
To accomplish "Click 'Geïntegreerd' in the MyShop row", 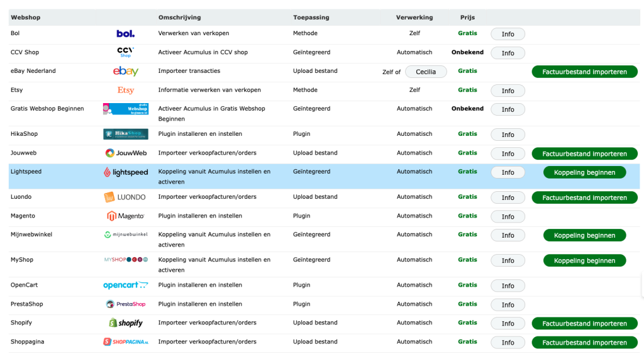I will [311, 260].
